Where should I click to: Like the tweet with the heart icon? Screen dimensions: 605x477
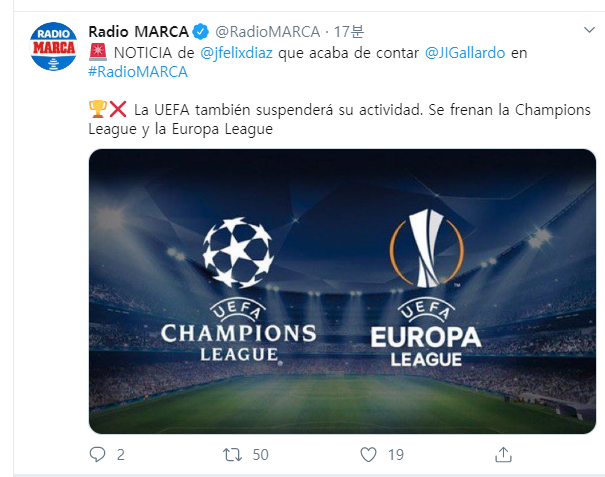[368, 454]
